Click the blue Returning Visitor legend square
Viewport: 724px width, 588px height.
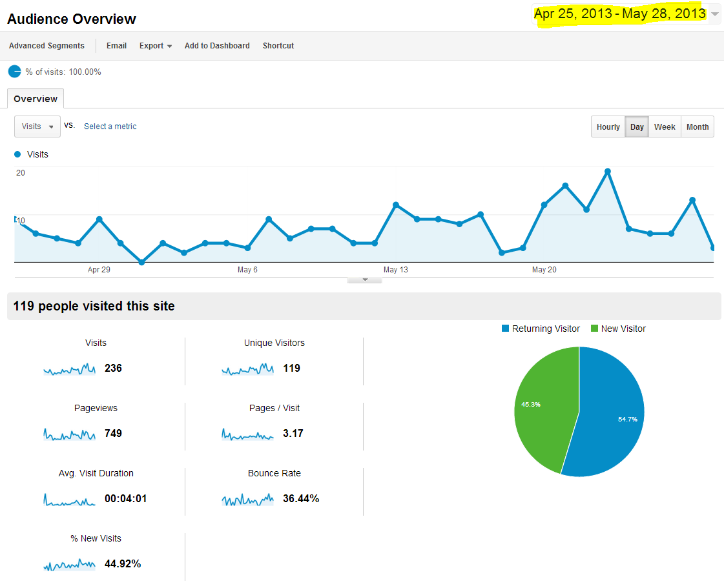[506, 329]
